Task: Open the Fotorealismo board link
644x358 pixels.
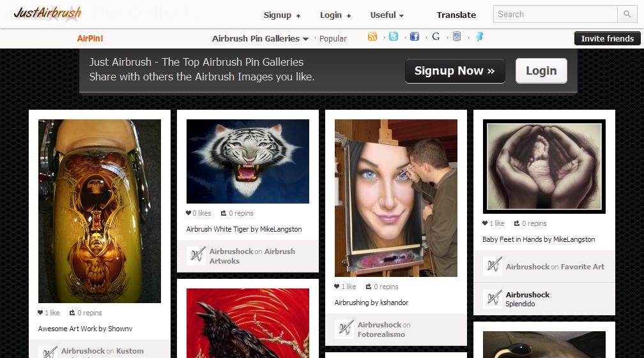Action: pos(381,334)
